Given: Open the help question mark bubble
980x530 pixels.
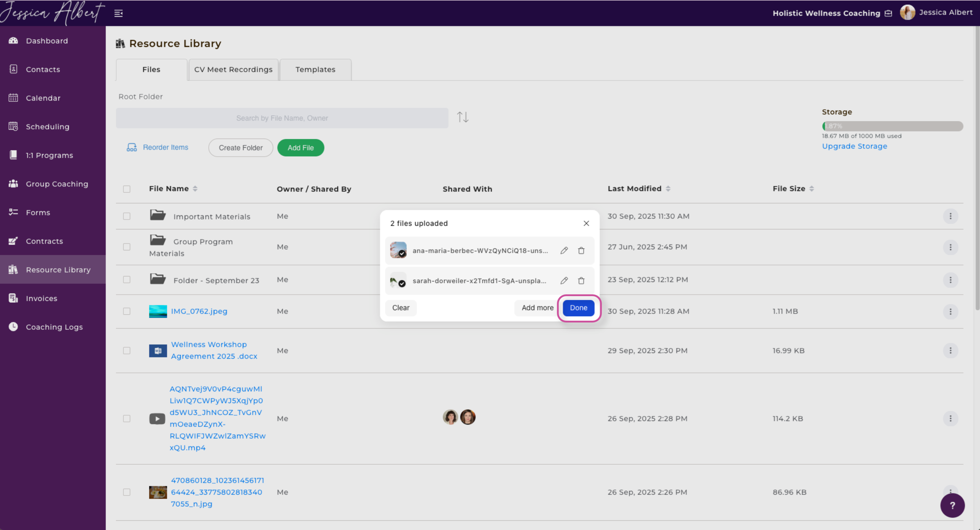Looking at the screenshot, I should (952, 505).
